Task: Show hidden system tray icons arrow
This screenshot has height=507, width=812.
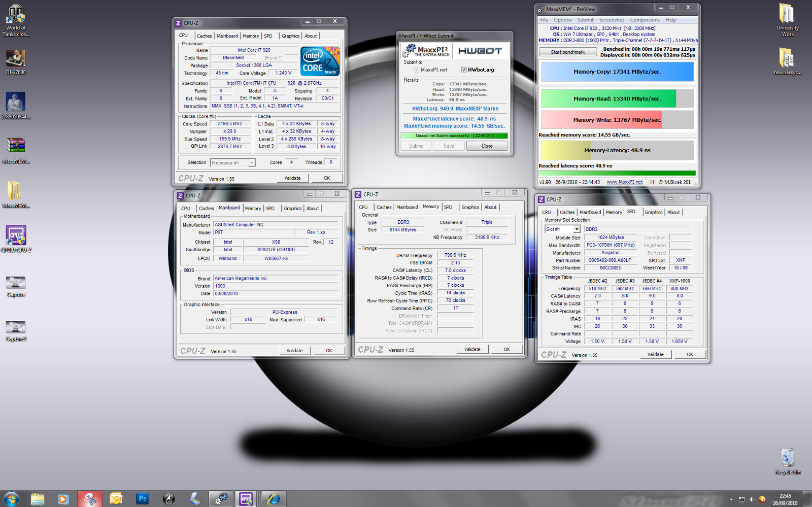Action: tap(731, 499)
